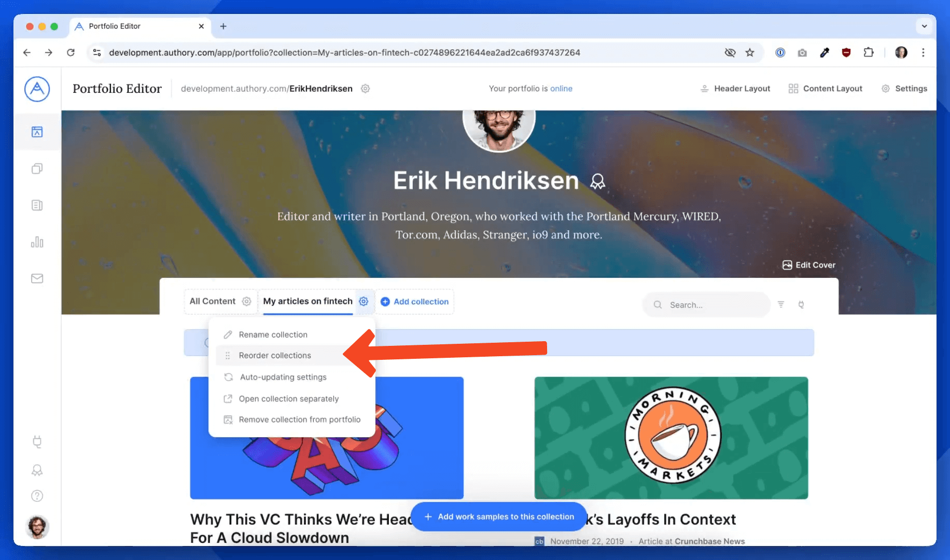Toggle bookmark star for this page

point(750,52)
